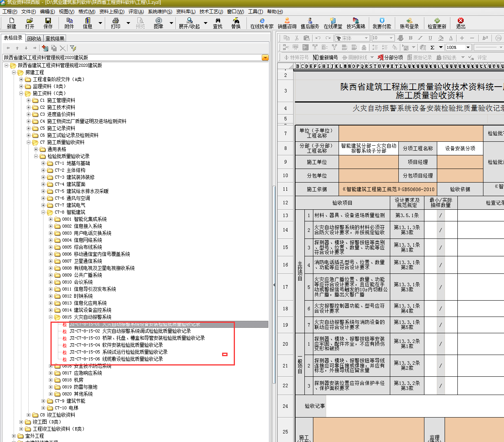Click the panel splitter collapse arrow
The image size is (504, 442).
pos(274,285)
